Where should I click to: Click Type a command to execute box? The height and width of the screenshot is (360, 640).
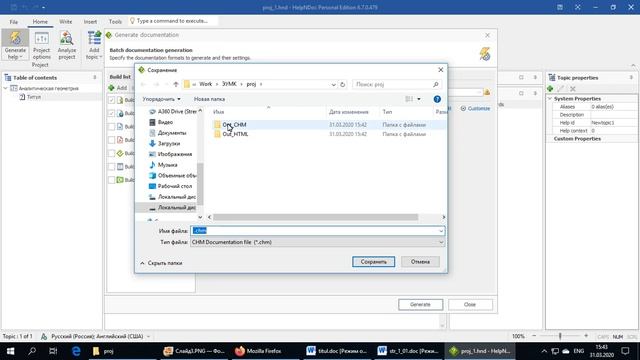173,21
